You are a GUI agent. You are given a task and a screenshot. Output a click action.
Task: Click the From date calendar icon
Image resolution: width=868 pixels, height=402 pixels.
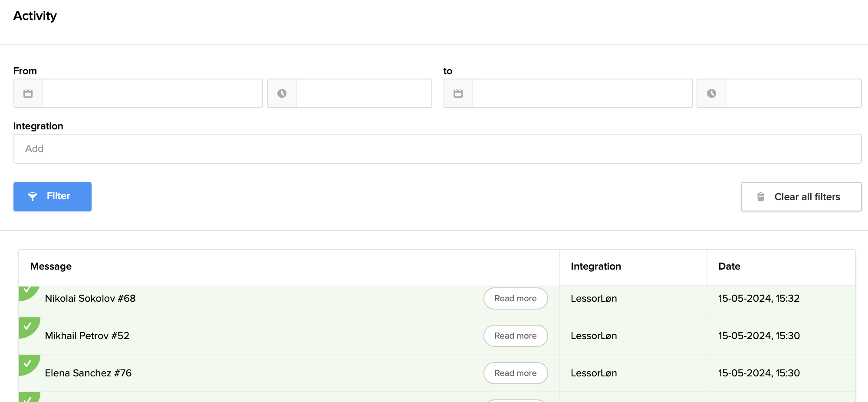28,93
